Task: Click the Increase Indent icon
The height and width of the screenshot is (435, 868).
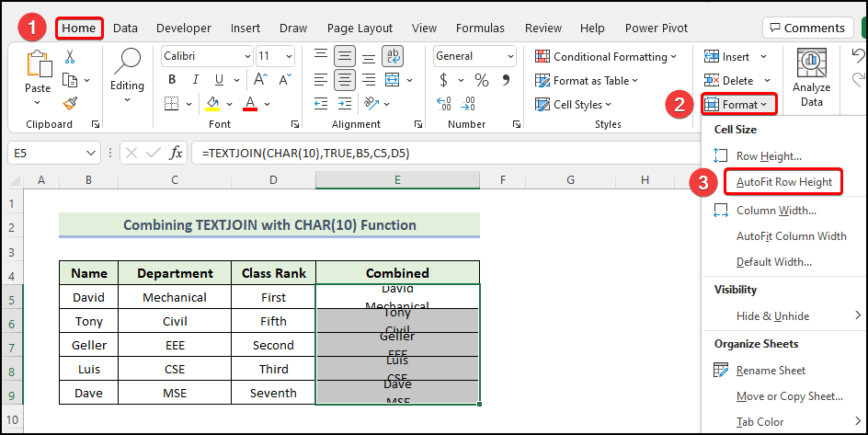Action: [x=344, y=104]
